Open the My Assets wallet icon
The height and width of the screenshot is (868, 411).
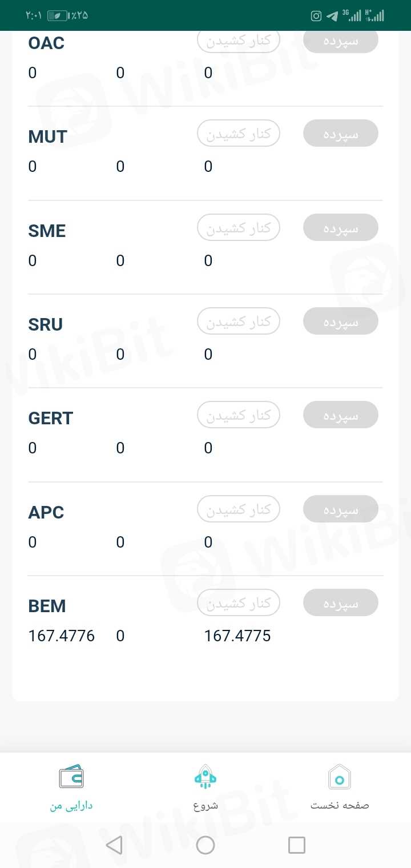click(71, 777)
